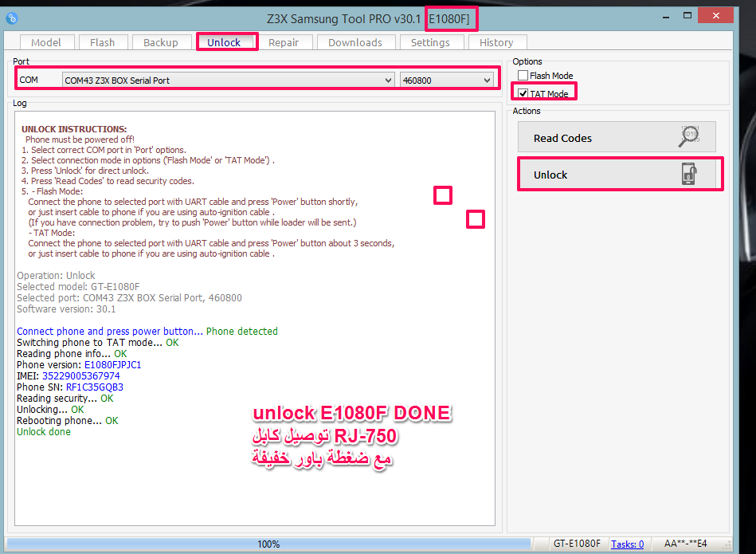Screen dimensions: 756x554
Task: Click the 'Rebooting phone... OK' log line
Action: pos(68,421)
